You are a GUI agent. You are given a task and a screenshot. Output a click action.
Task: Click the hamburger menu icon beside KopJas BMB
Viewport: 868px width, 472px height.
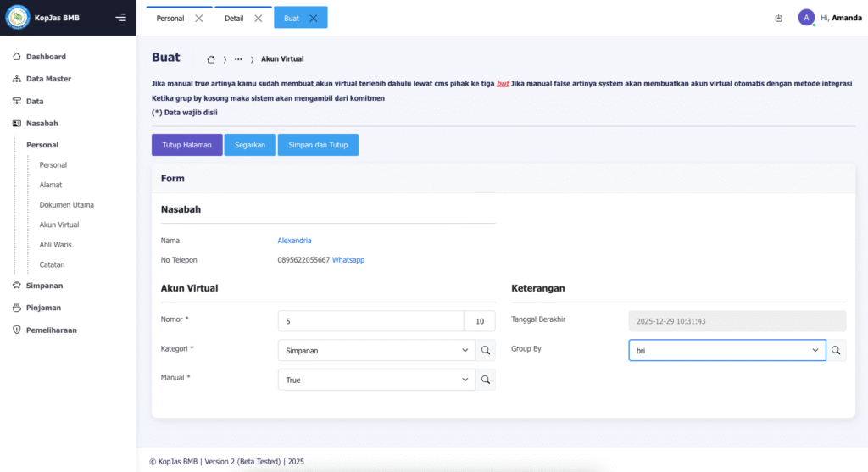120,18
